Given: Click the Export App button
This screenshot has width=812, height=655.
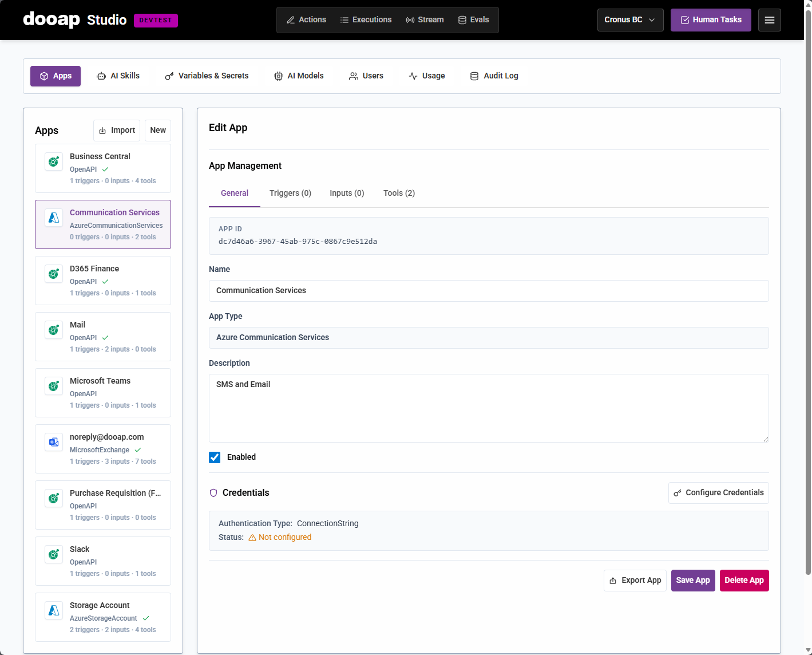Looking at the screenshot, I should point(635,581).
